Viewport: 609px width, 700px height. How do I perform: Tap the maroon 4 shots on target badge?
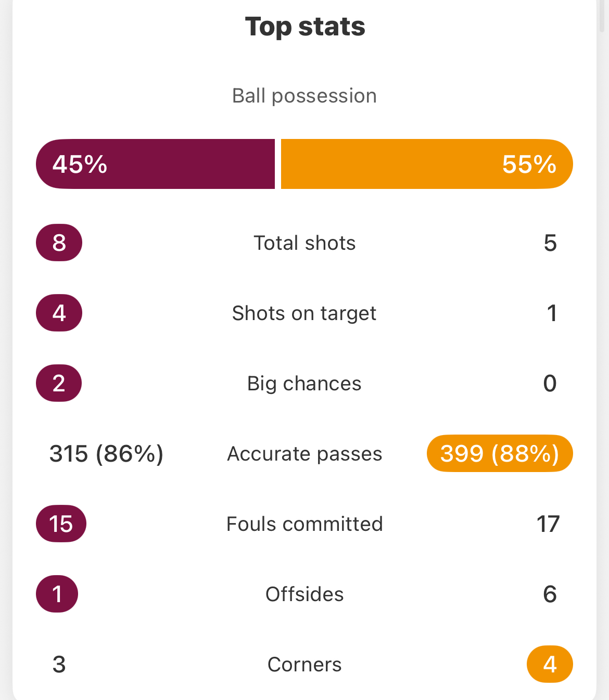(x=59, y=313)
